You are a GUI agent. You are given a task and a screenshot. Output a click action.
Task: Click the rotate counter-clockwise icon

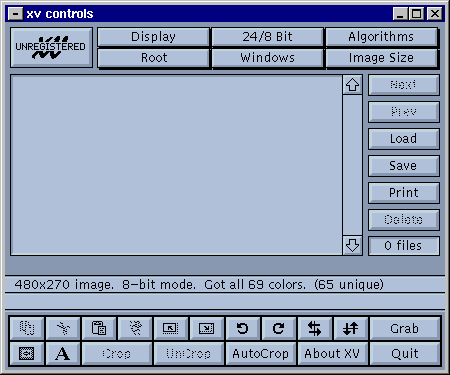(242, 328)
